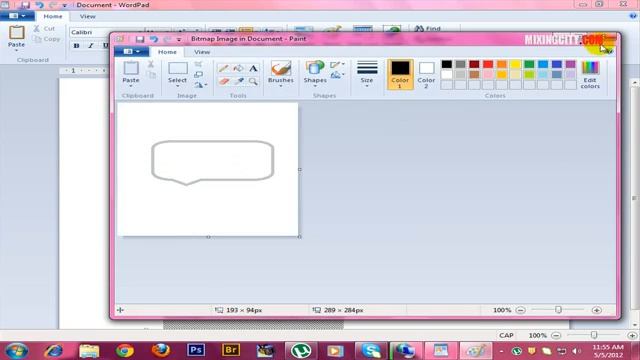
Task: Click Copy in WordPad clipboard group
Action: tap(47, 39)
